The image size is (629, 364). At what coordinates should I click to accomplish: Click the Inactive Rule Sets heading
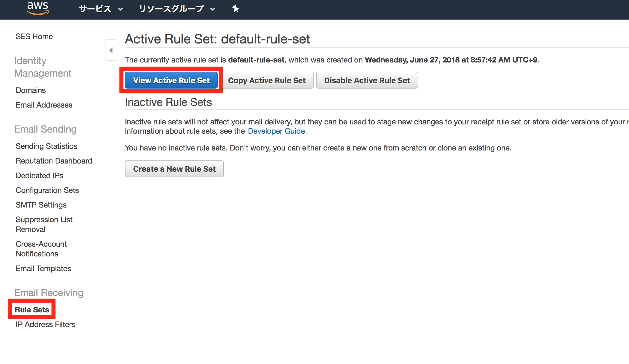click(168, 102)
